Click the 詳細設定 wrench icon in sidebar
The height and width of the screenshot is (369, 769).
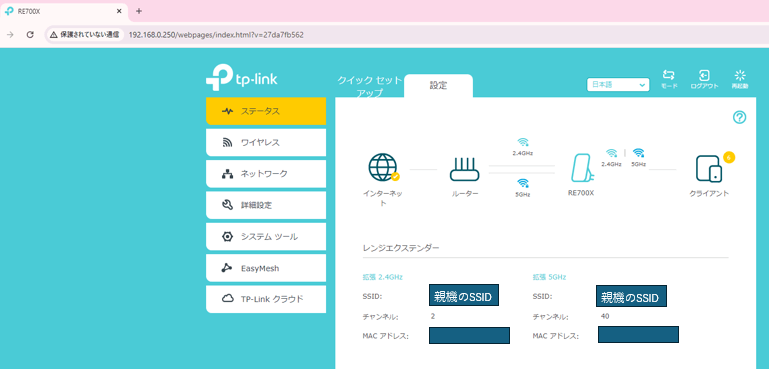[227, 205]
